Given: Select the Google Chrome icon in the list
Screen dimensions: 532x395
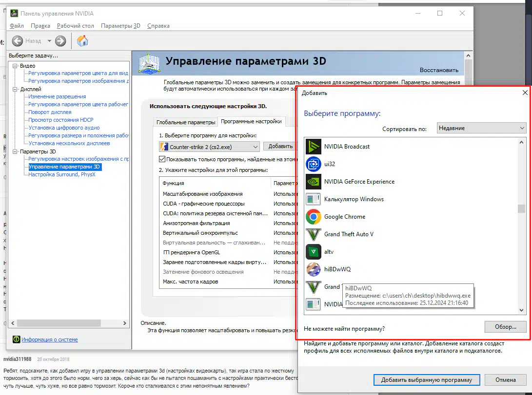Looking at the screenshot, I should 313,217.
